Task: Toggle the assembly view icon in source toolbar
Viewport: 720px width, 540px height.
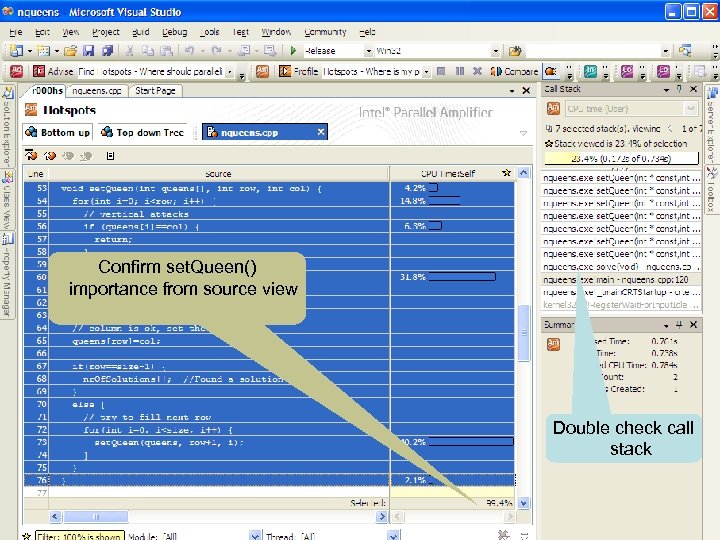Action: point(110,156)
